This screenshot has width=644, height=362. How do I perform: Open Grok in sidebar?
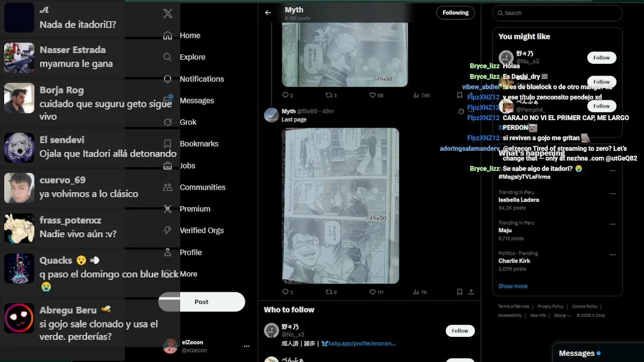(188, 122)
